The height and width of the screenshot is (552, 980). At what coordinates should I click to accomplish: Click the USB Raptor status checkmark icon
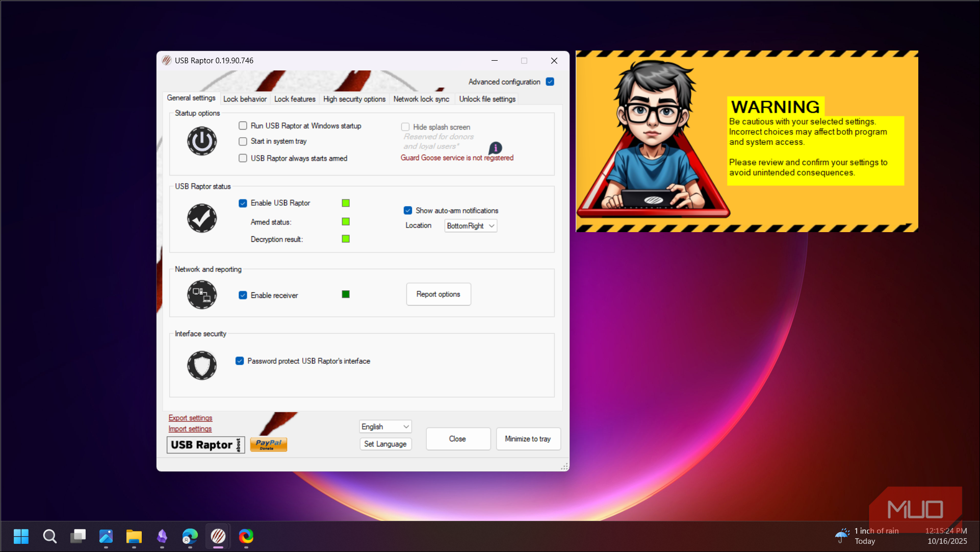tap(202, 218)
